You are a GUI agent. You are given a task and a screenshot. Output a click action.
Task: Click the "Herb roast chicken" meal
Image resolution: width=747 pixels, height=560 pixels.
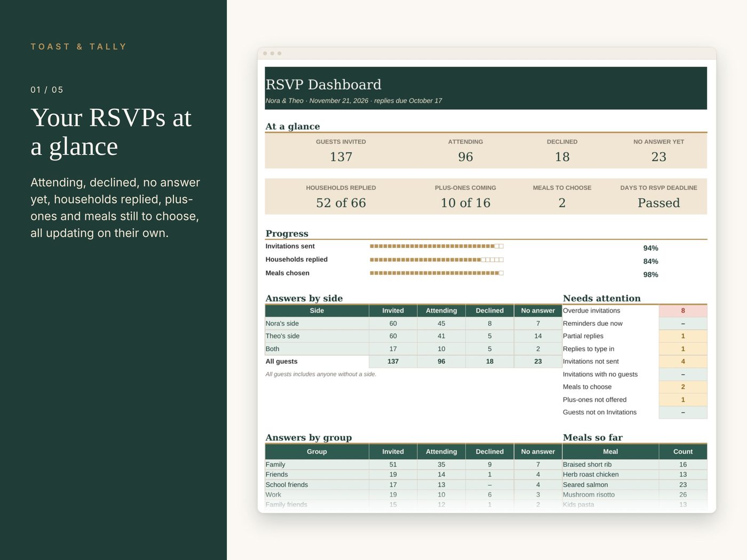point(591,475)
